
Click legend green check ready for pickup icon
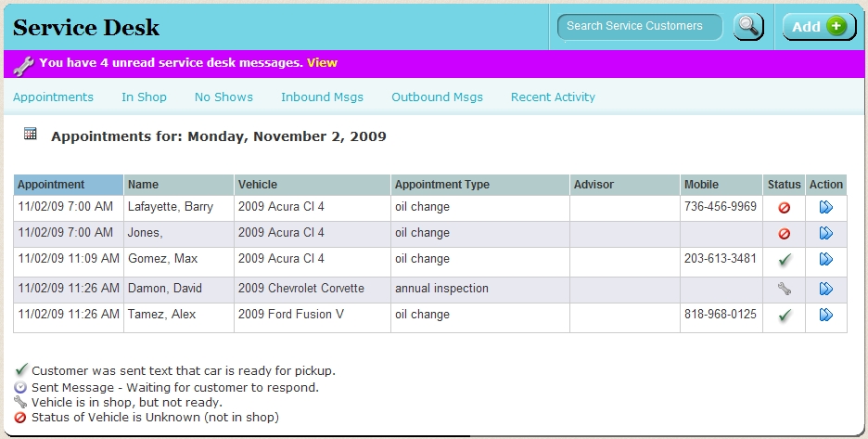(21, 369)
